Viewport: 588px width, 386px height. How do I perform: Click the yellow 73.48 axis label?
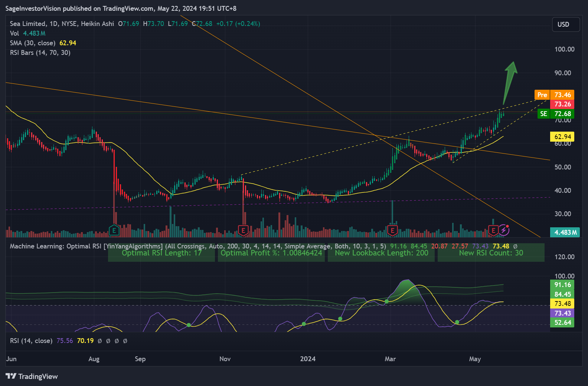pyautogui.click(x=562, y=304)
